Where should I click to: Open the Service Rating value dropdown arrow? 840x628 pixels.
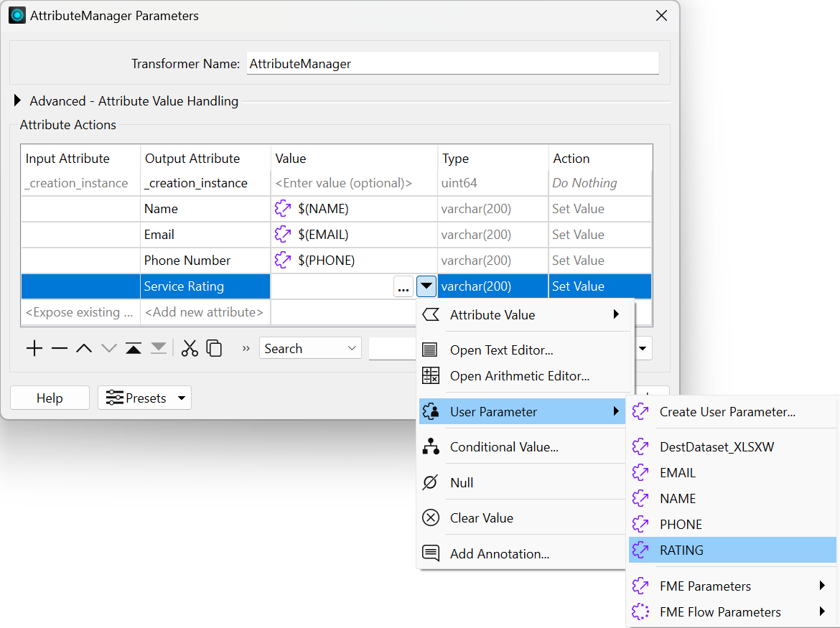tap(426, 286)
